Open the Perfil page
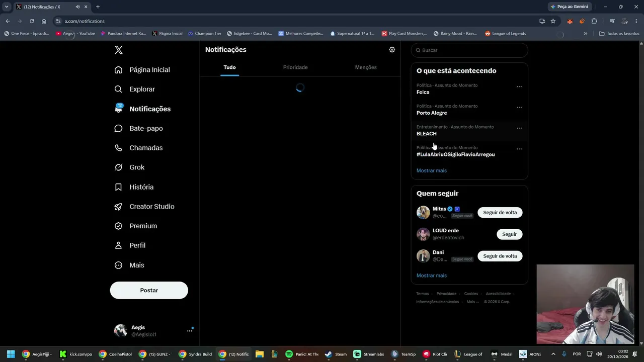 pos(130,245)
